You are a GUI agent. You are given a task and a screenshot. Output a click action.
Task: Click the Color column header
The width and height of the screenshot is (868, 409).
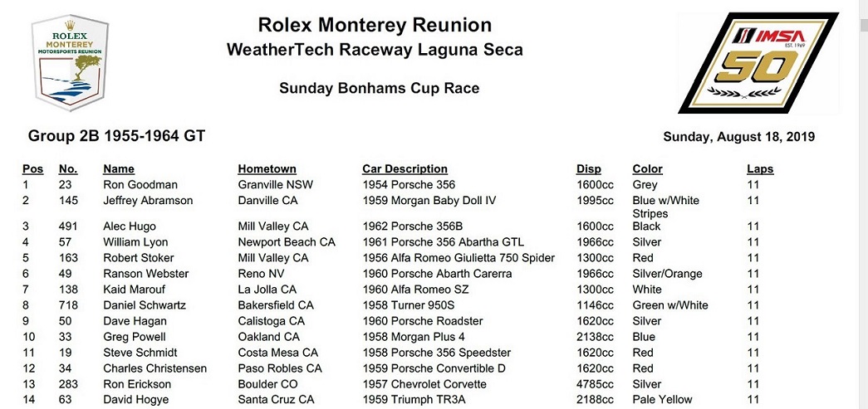(x=647, y=169)
